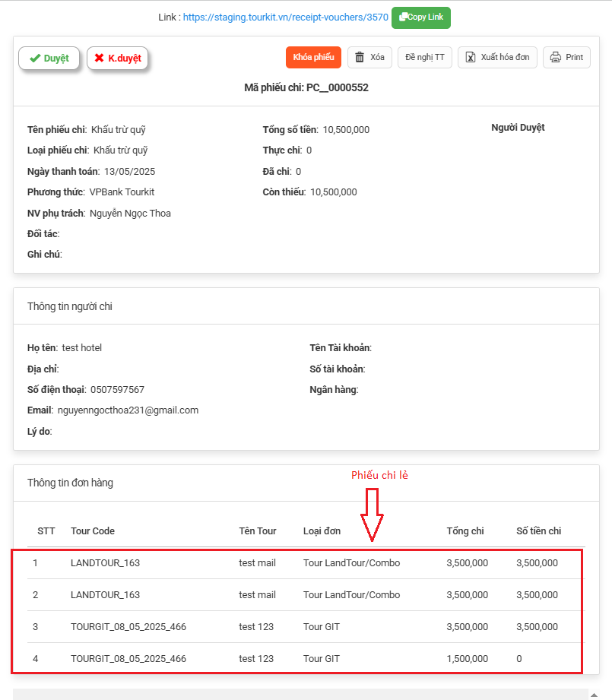Click the Còn thiếu value 10,500,000
This screenshot has height=700, width=612.
[334, 192]
